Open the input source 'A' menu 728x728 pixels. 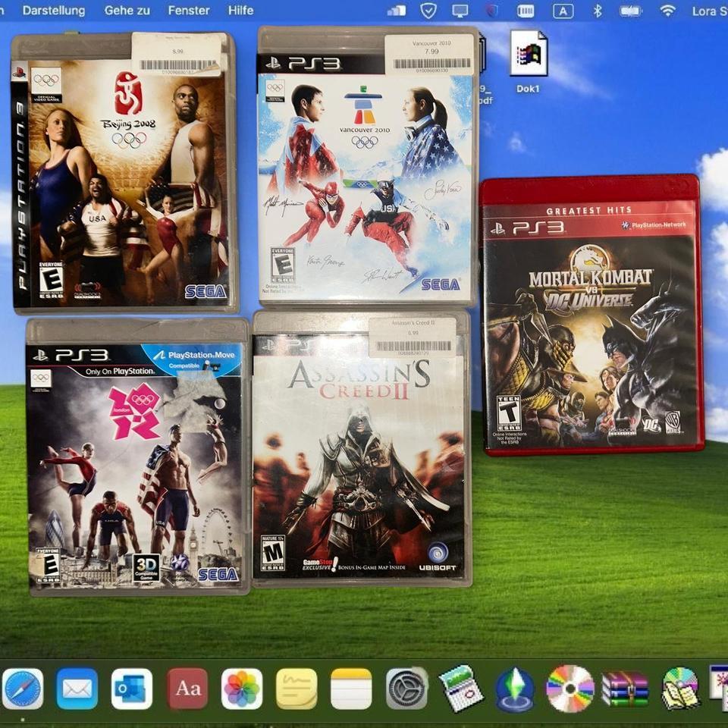click(563, 11)
